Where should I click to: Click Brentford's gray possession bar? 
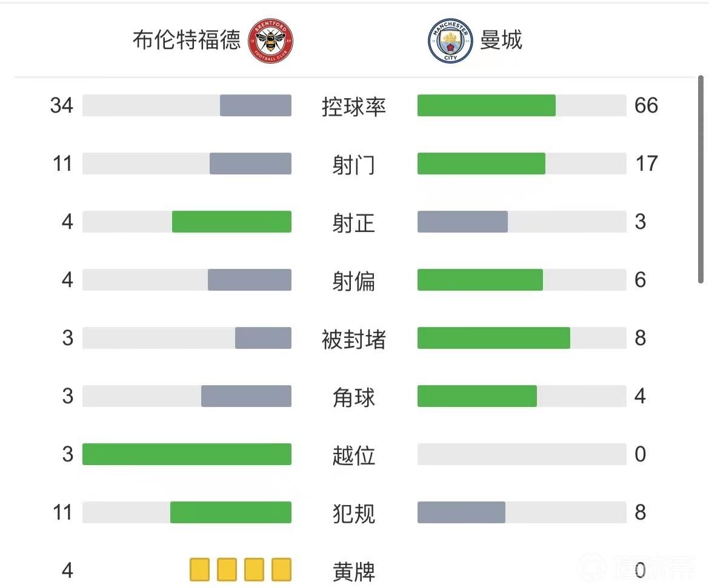[x=255, y=105]
